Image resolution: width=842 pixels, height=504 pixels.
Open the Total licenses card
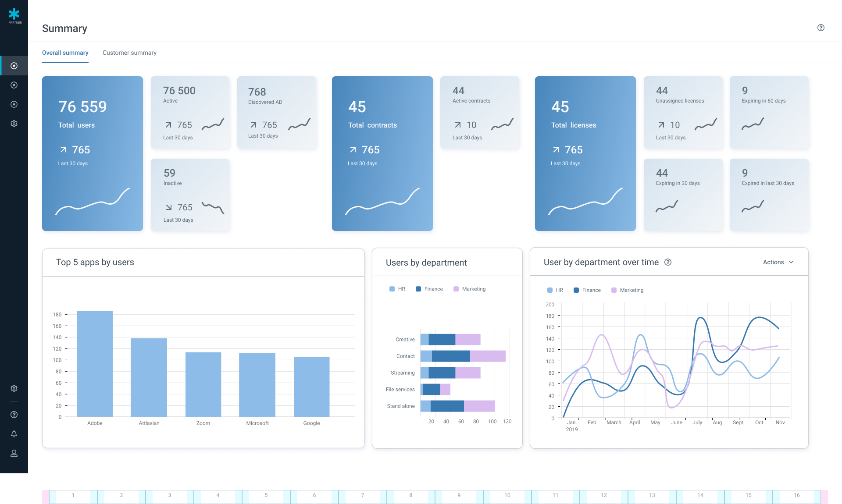click(x=585, y=153)
